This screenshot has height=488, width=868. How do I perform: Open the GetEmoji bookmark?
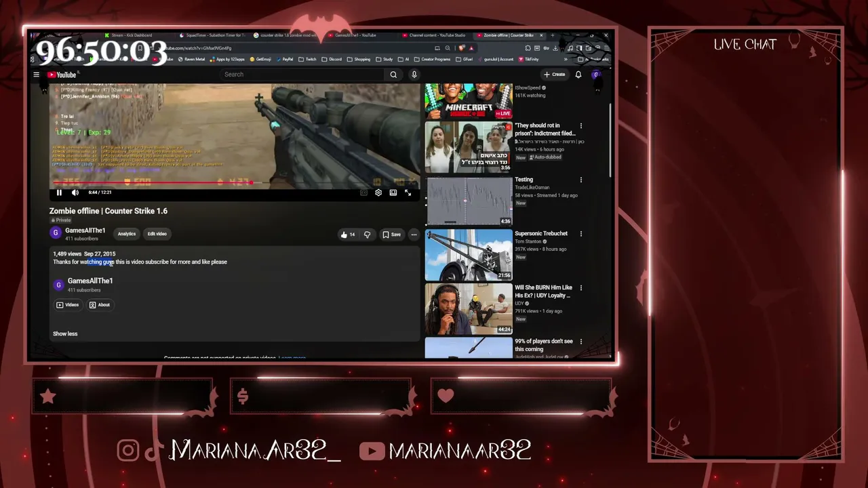point(261,60)
